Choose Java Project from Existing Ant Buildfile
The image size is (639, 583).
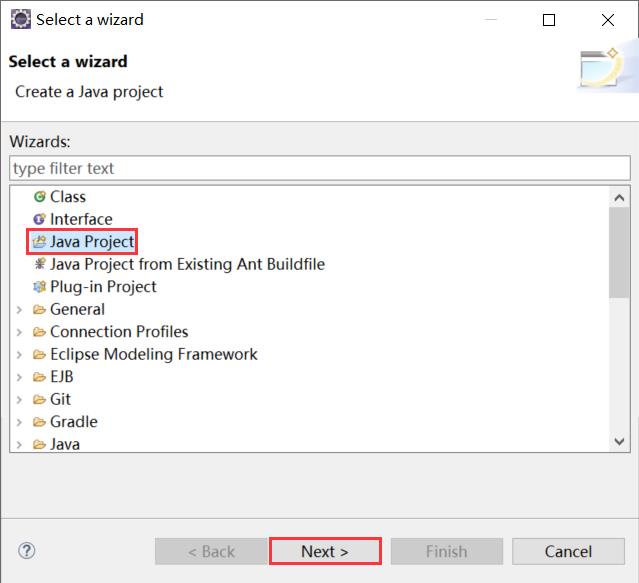pos(187,264)
